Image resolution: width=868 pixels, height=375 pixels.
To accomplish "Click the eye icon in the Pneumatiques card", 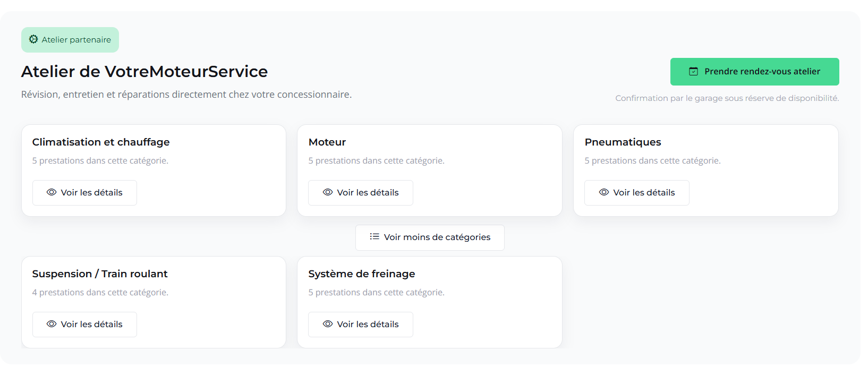I will click(603, 192).
